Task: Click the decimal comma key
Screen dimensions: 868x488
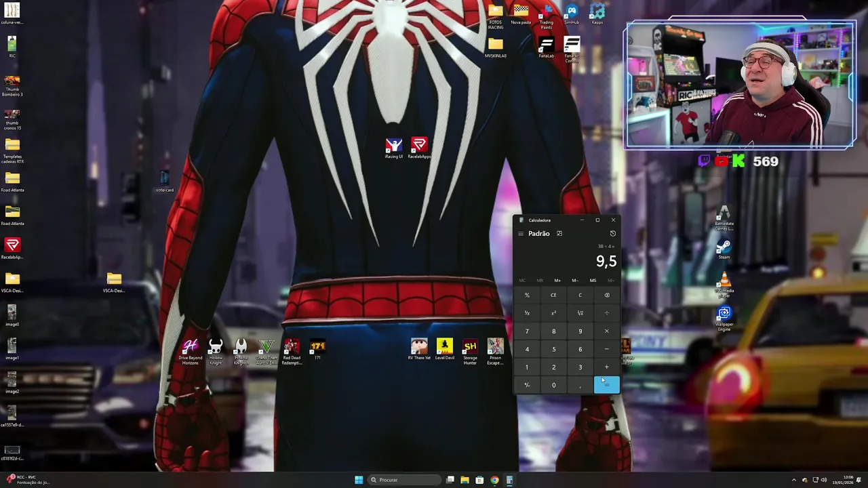Action: [580, 385]
